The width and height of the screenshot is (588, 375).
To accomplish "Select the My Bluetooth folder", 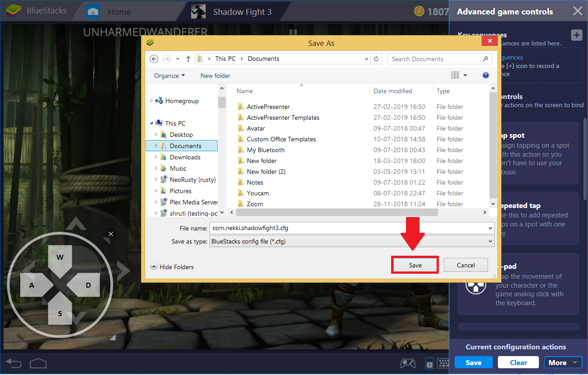I will (266, 150).
